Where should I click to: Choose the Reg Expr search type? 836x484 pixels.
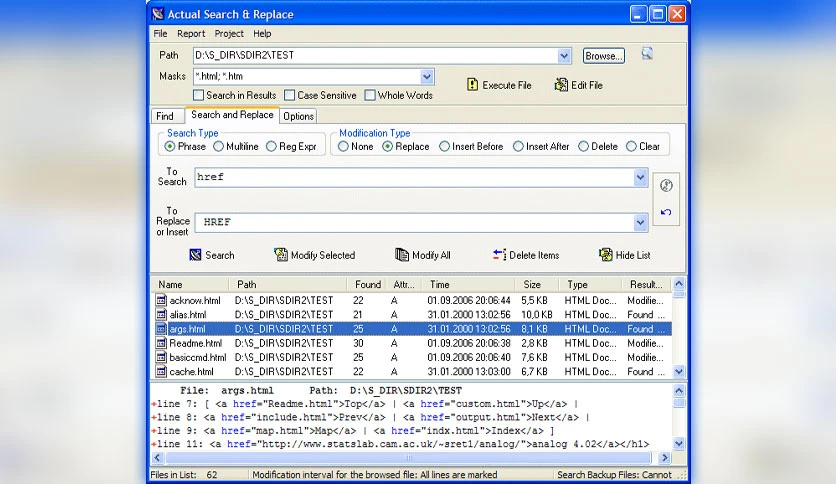coord(271,146)
